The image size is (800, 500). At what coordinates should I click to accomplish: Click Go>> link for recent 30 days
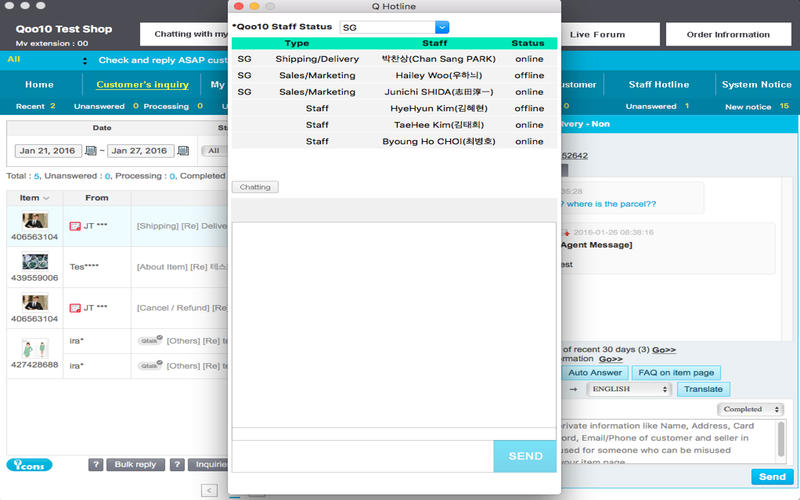[664, 349]
